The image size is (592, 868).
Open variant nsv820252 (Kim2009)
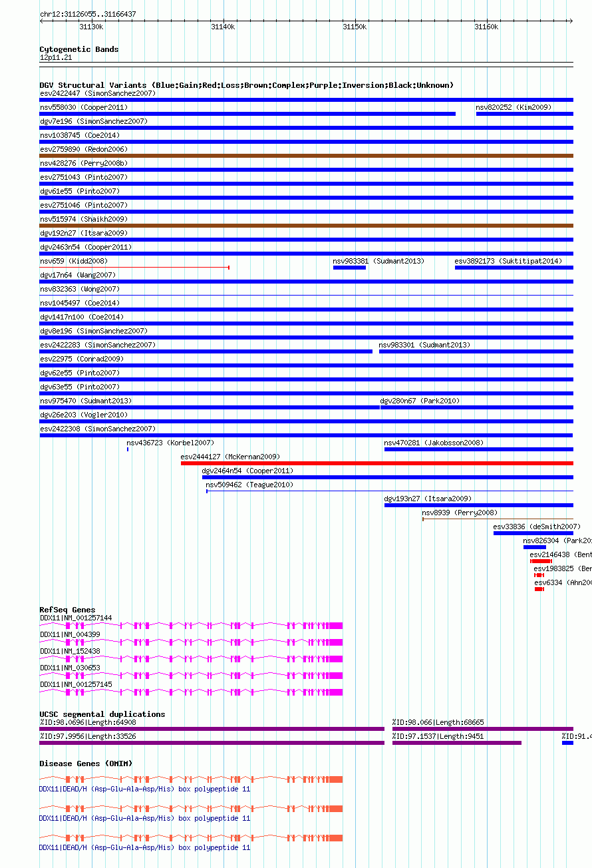pyautogui.click(x=514, y=107)
